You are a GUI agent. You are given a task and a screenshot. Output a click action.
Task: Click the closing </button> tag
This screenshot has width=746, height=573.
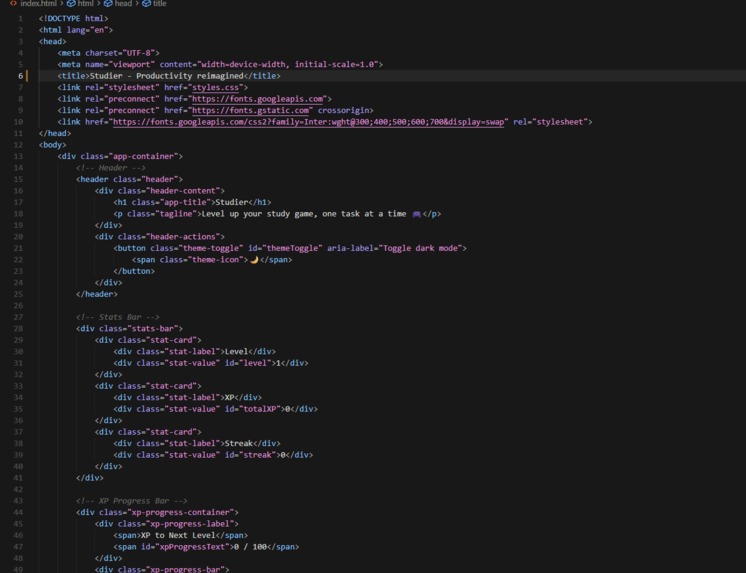click(x=134, y=271)
